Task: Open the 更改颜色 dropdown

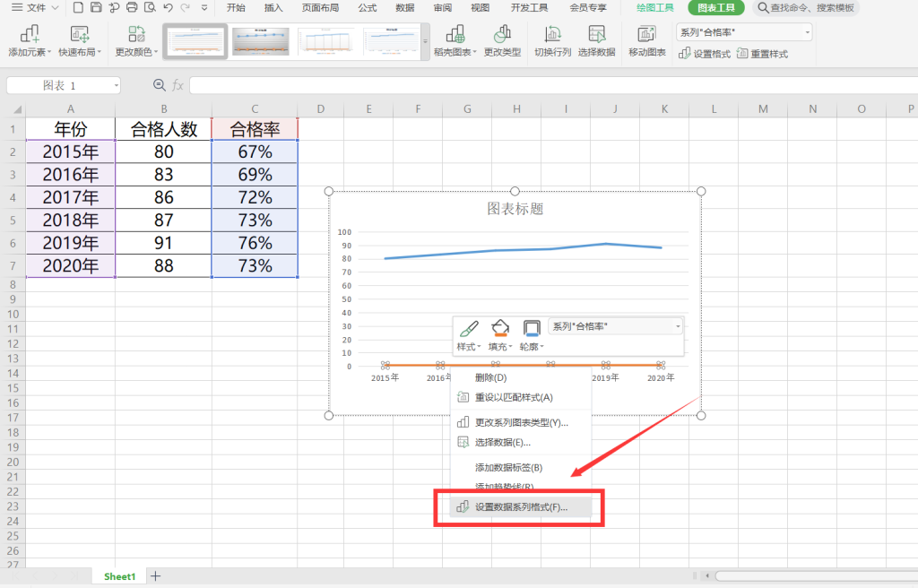Action: [136, 41]
